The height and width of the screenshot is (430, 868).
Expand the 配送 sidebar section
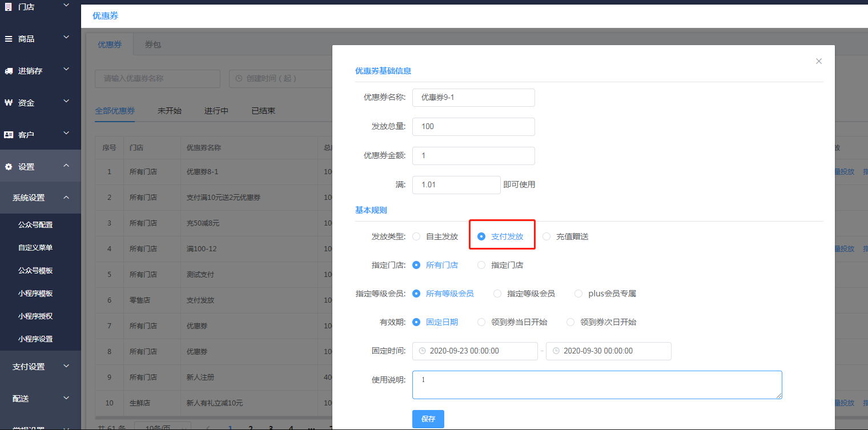click(x=66, y=398)
